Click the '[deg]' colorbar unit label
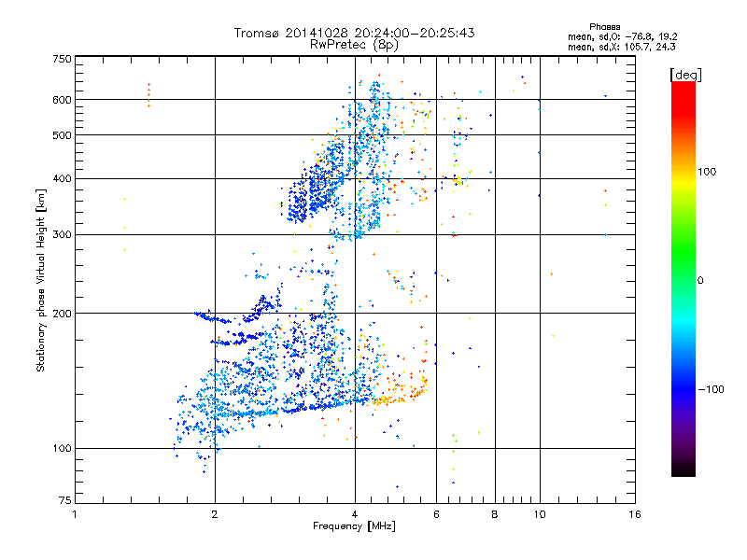 tap(685, 75)
